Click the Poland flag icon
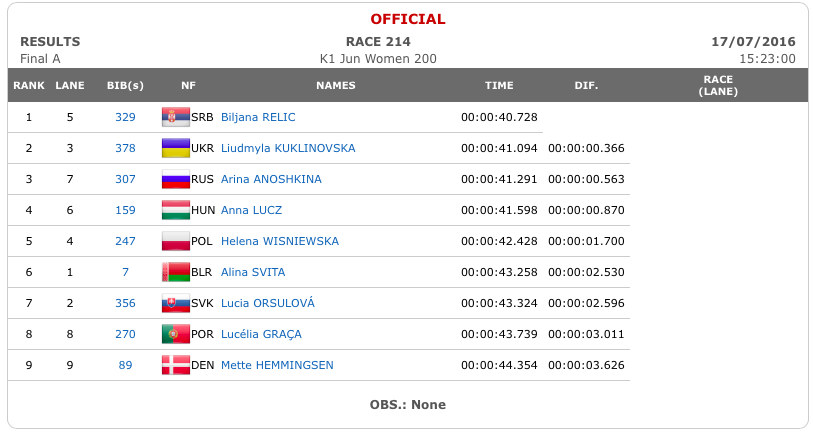813x432 pixels. coord(176,241)
